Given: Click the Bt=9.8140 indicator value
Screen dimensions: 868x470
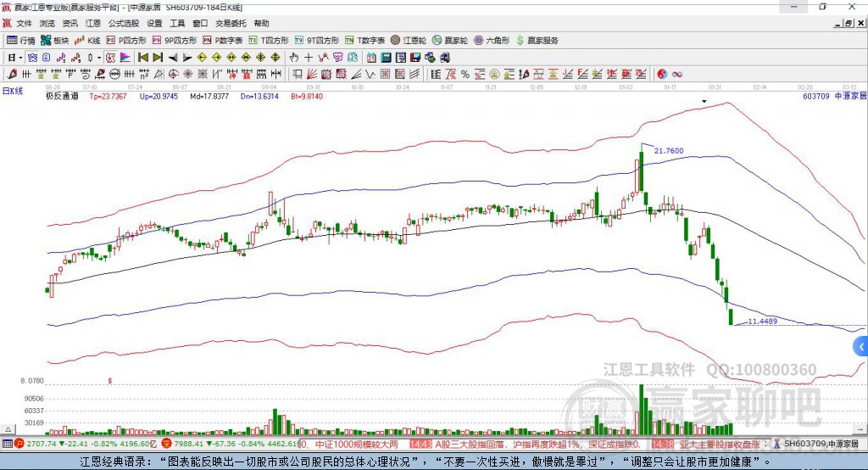Looking at the screenshot, I should 307,97.
